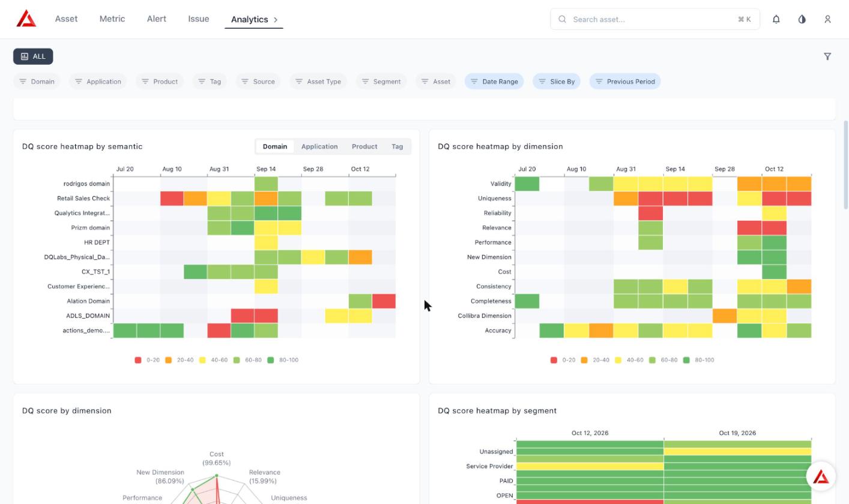Click the CX_TST_1 row label
The image size is (849, 504).
tap(95, 272)
